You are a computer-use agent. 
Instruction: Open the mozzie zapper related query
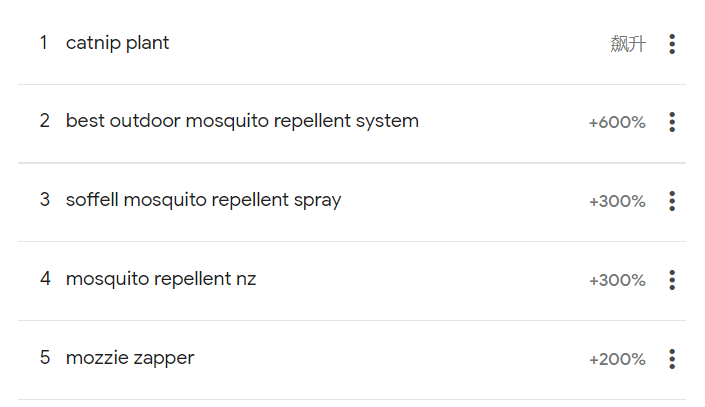(130, 358)
